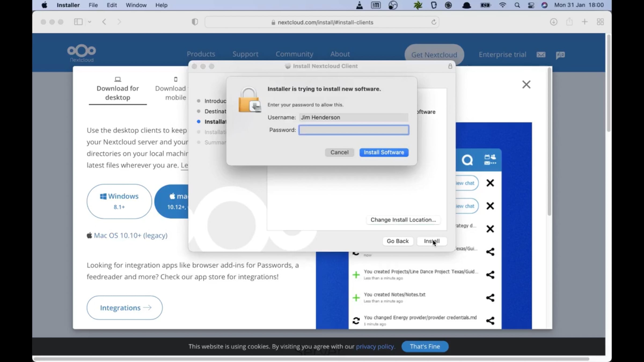Follow the Mac OS 10.10+ legacy link
Image resolution: width=644 pixels, height=362 pixels.
[x=130, y=235]
